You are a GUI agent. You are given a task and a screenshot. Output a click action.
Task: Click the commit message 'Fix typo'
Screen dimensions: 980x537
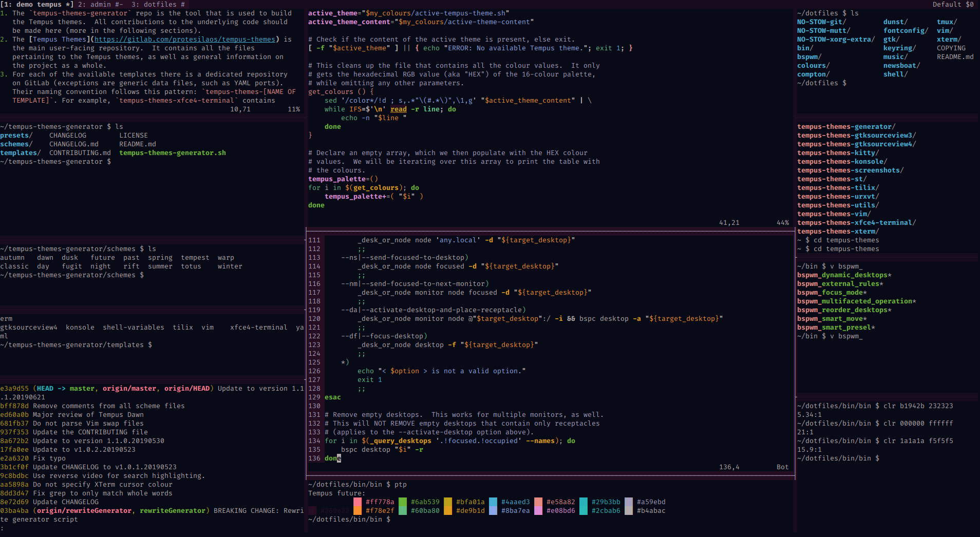click(49, 458)
